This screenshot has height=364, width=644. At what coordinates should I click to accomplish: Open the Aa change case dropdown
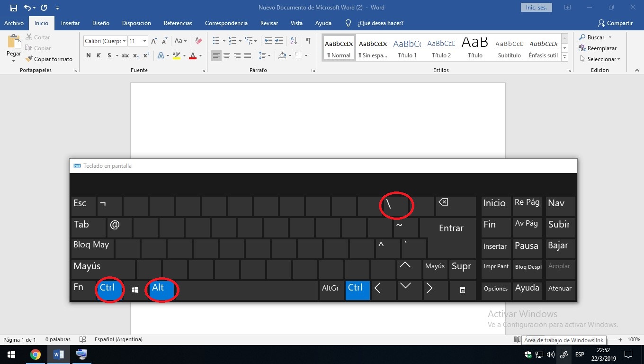180,41
